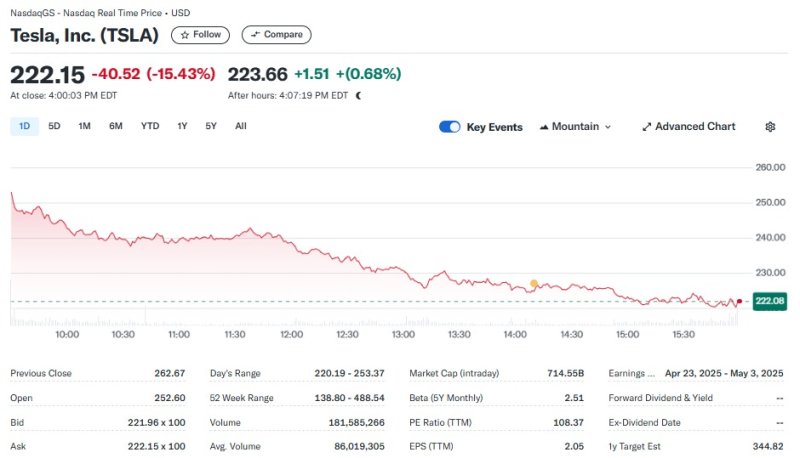Click the after-hours moon icon
This screenshot has height=458, width=800.
coord(359,96)
